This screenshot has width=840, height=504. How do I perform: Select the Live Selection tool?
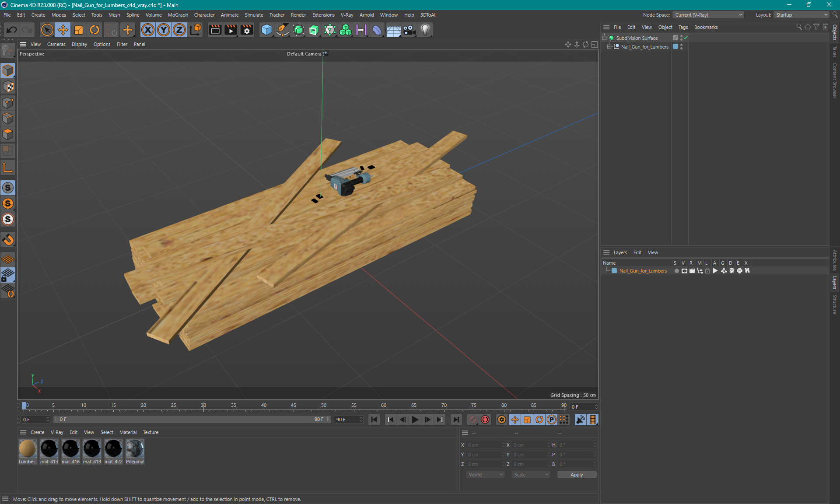tap(47, 30)
